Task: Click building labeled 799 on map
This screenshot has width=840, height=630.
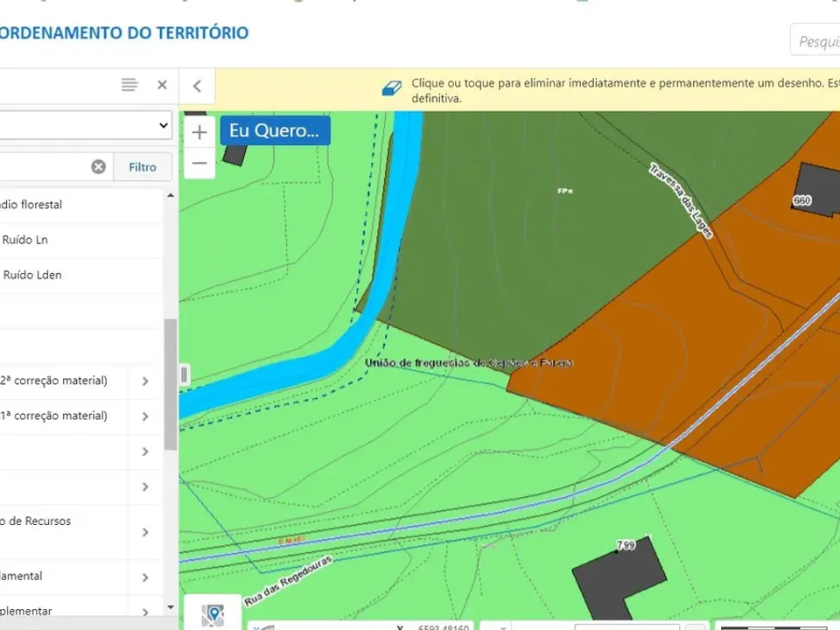Action: [618, 578]
